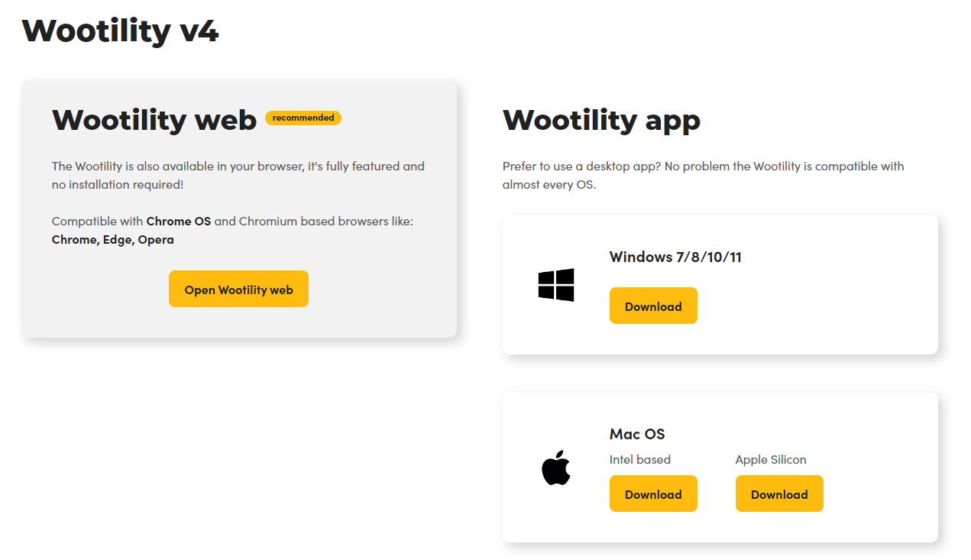Image resolution: width=971 pixels, height=560 pixels.
Task: Download the Intel based Mac version
Action: pyautogui.click(x=653, y=494)
